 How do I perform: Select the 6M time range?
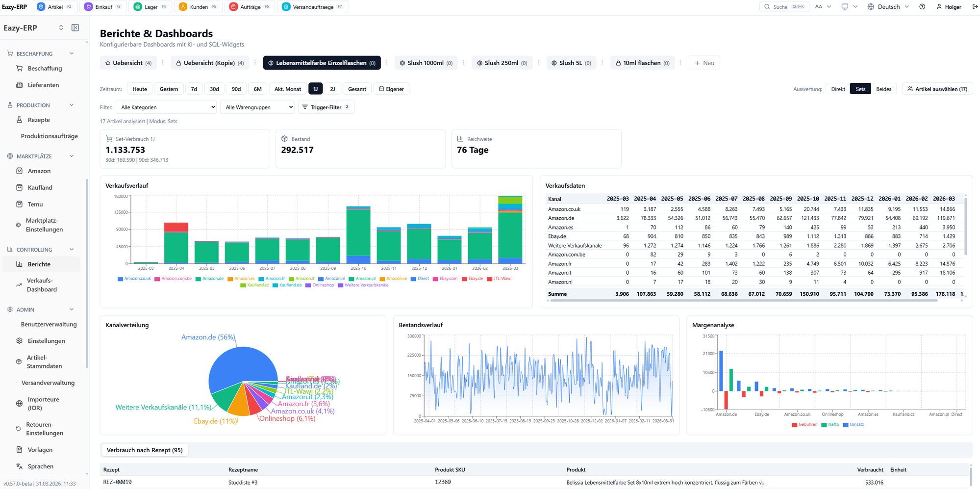point(258,89)
